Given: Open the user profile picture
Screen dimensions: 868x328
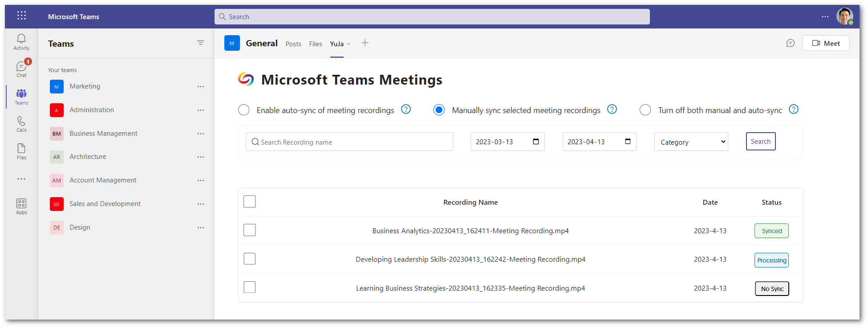Looking at the screenshot, I should pyautogui.click(x=844, y=16).
